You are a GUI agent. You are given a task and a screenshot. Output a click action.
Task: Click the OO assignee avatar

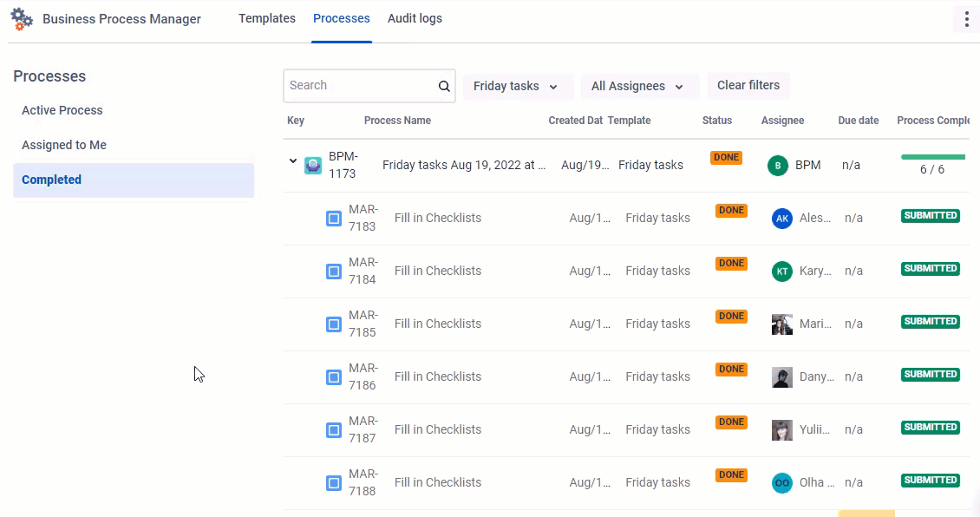click(x=781, y=483)
